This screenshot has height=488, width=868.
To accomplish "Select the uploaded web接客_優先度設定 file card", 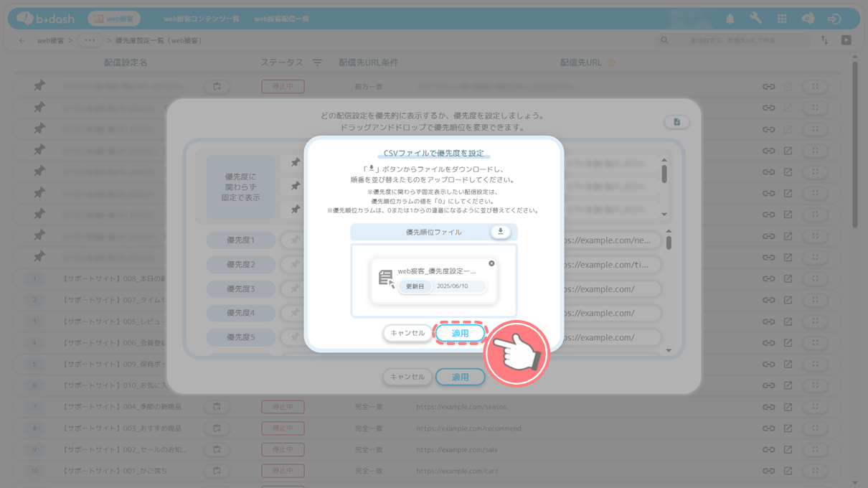I will 434,281.
